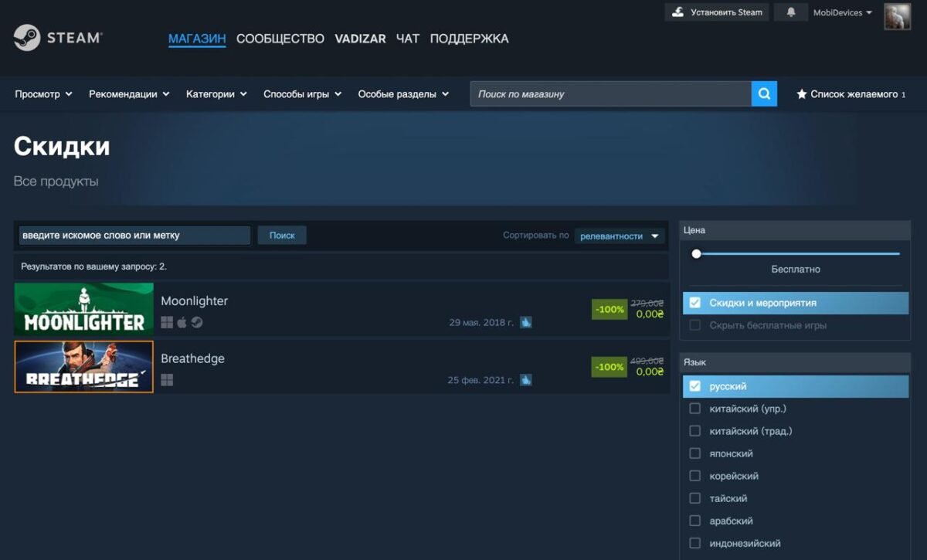Select the 'индонезийский' language checkbox
Image resolution: width=927 pixels, height=560 pixels.
coord(694,543)
